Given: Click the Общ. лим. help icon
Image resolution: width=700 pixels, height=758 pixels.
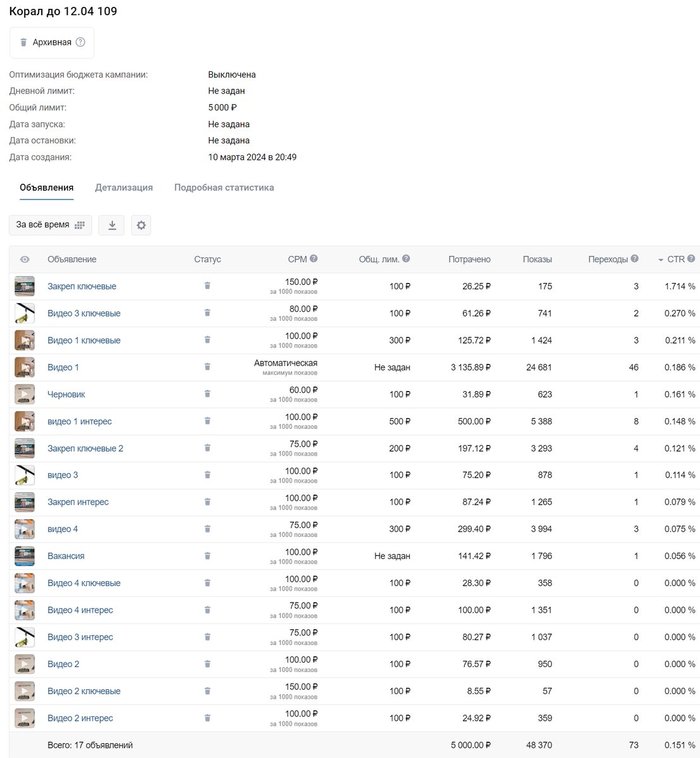Looking at the screenshot, I should (x=406, y=259).
